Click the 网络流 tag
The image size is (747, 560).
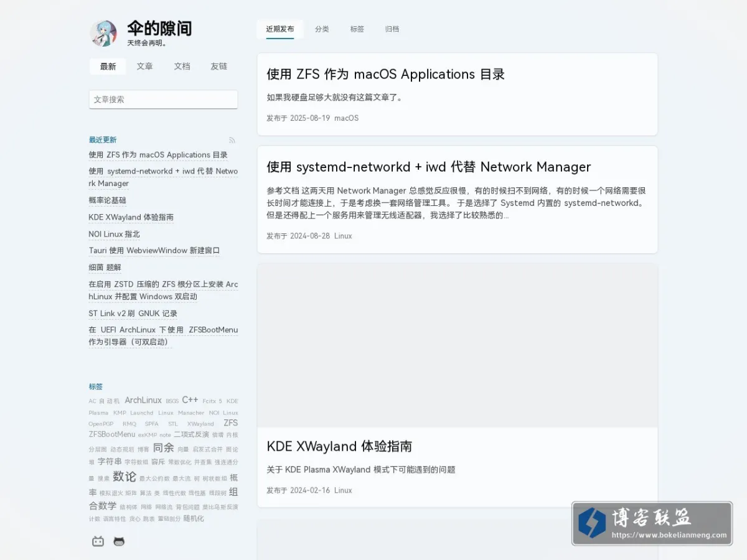pyautogui.click(x=164, y=507)
